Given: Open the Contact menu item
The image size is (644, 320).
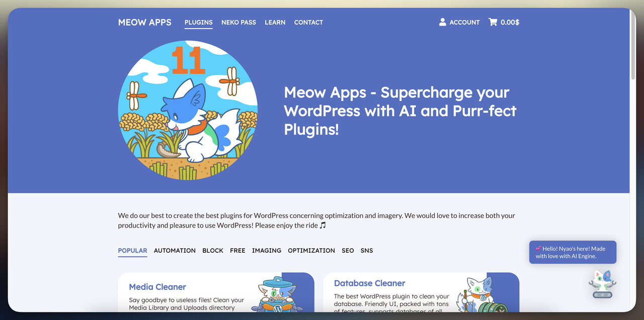Looking at the screenshot, I should (308, 22).
